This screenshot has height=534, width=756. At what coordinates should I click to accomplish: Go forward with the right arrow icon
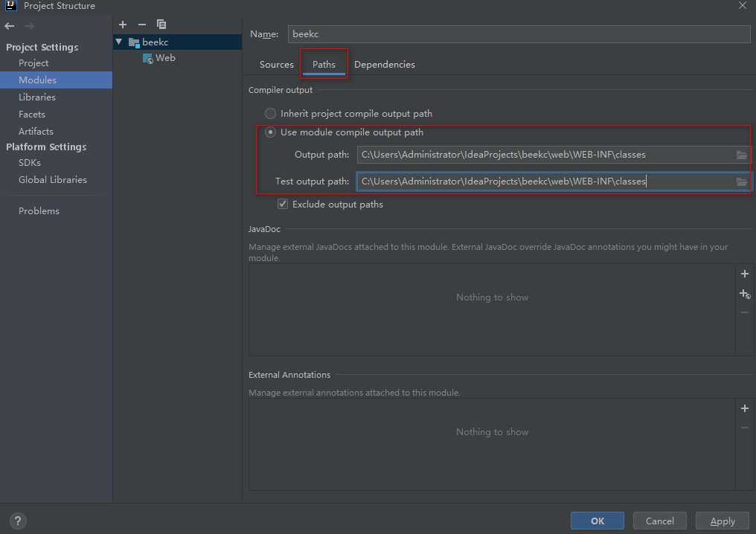pyautogui.click(x=30, y=26)
